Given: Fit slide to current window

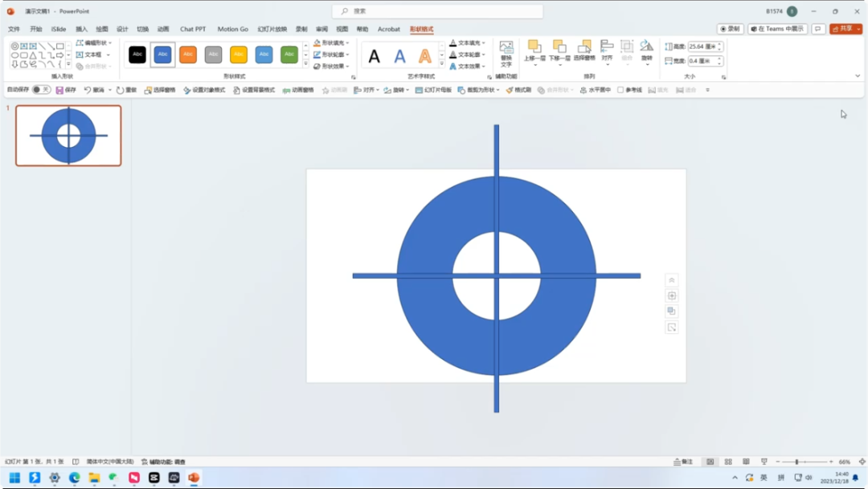Looking at the screenshot, I should pos(862,462).
